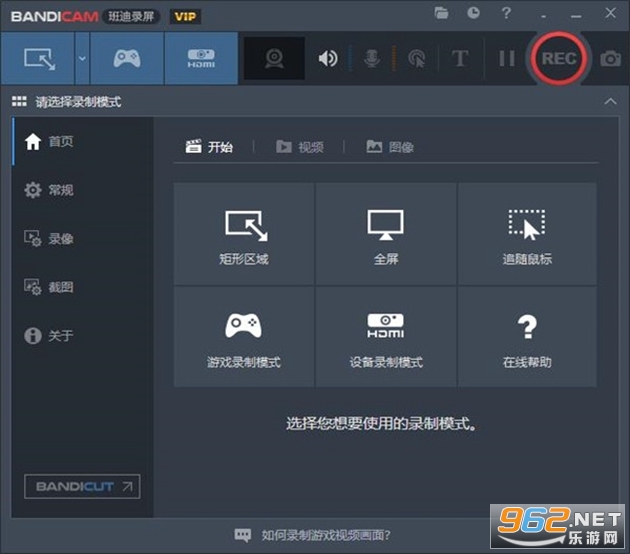630x554 pixels.
Task: Launch BANDICUT from sidebar button
Action: click(x=82, y=487)
